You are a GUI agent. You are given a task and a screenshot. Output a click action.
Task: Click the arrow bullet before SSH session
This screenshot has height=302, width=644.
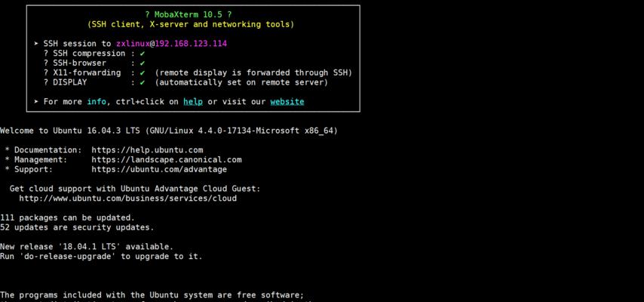36,44
